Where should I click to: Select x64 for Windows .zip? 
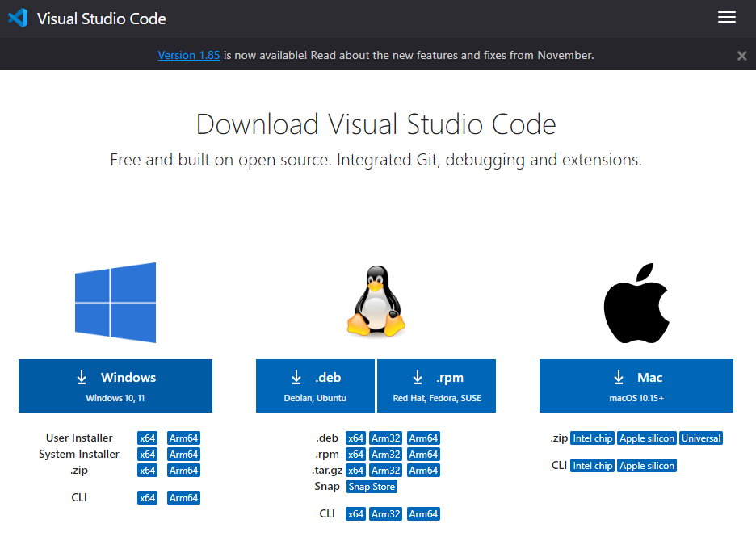click(x=148, y=470)
